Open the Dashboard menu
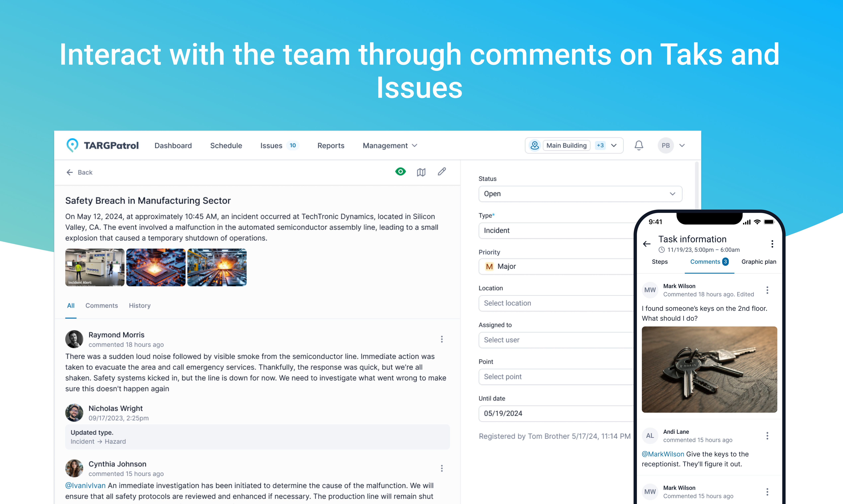The width and height of the screenshot is (843, 504). 173,146
